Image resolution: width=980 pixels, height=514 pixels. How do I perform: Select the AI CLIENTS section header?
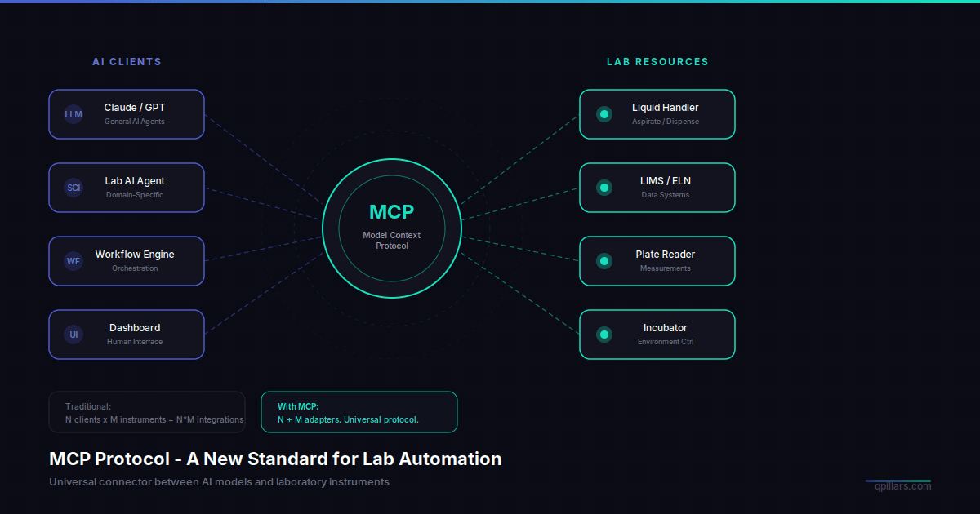[127, 61]
